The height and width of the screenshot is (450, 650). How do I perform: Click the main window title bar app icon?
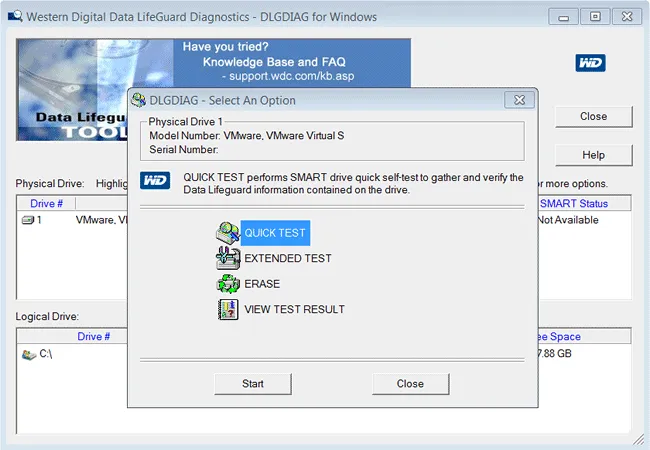point(15,17)
